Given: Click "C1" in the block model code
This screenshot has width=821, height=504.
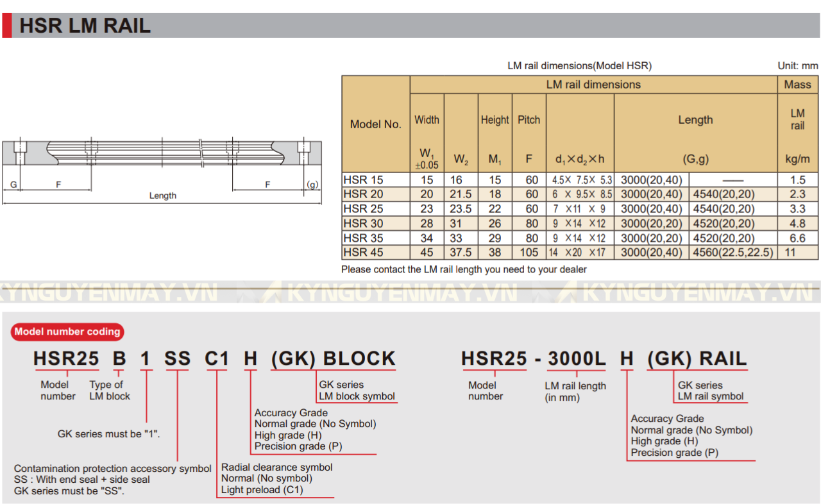Looking at the screenshot, I should pos(217,358).
